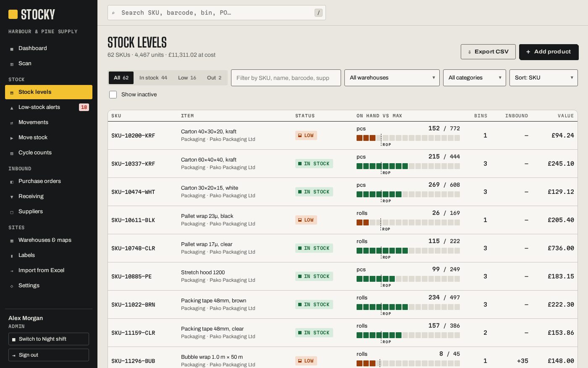Screen dimensions: 588x368
Task: Click the Move stock arrow icon
Action: coord(12,138)
